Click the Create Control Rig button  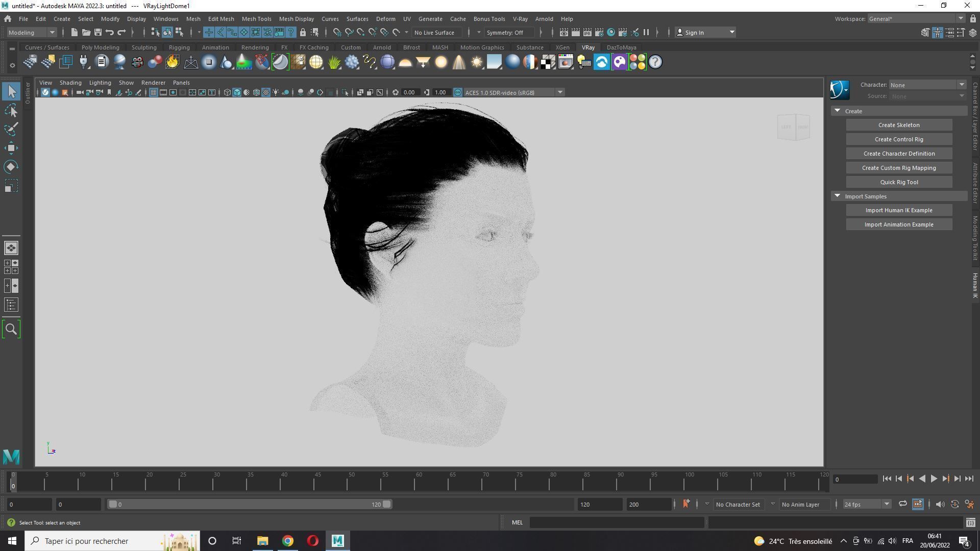[899, 139]
